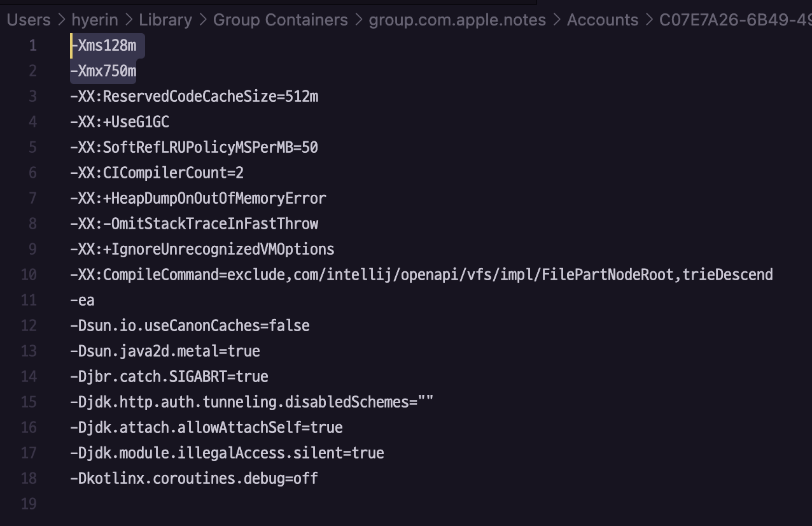Click the "-Dkotlinx.coroutines.debug=off" line
Image resolution: width=812 pixels, height=526 pixels.
click(193, 478)
